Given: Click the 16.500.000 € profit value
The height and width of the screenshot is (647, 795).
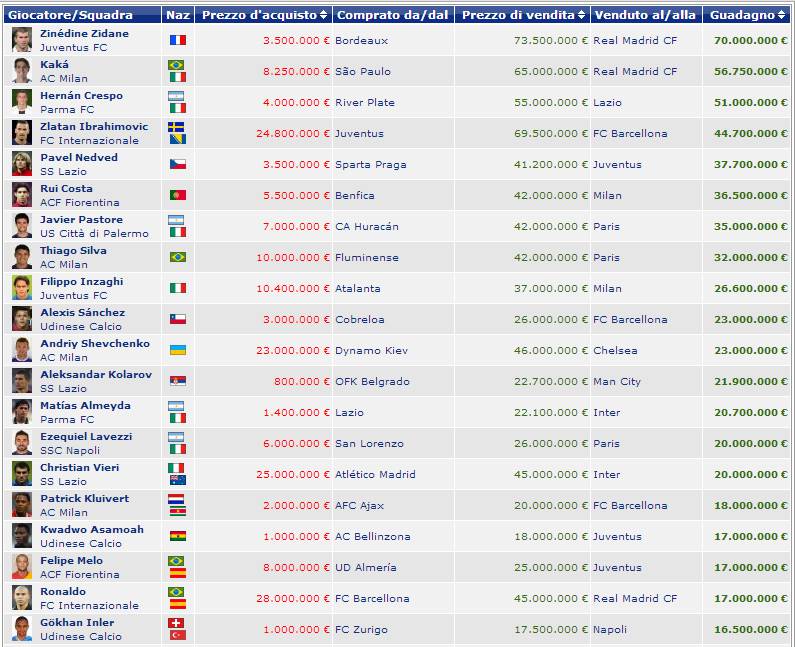Looking at the screenshot, I should point(751,629).
